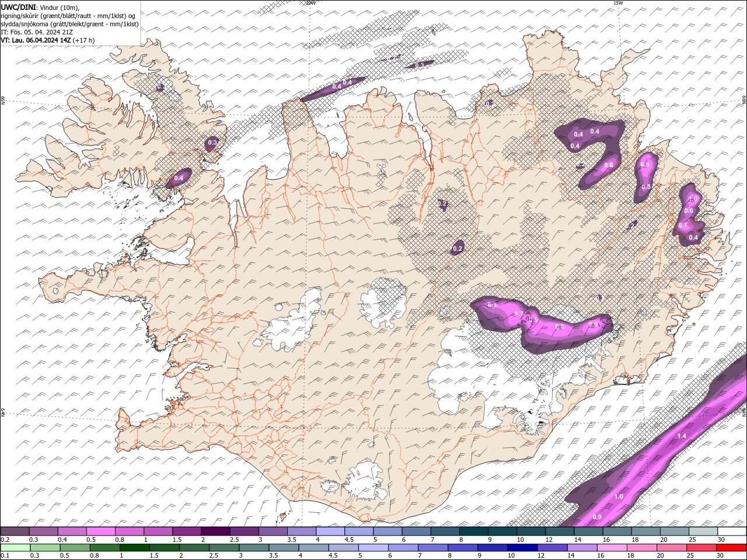
Task: Click the red-pink 25 swatch in lower legend
Action: point(702,548)
